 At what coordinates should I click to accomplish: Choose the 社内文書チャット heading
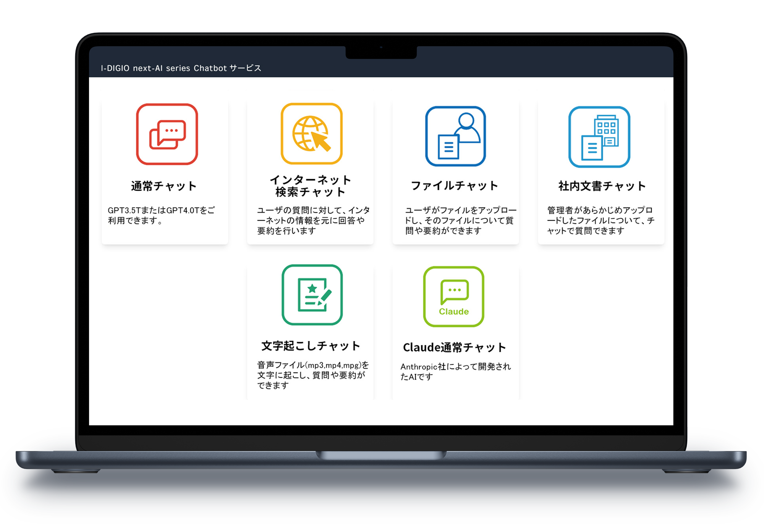click(x=602, y=186)
